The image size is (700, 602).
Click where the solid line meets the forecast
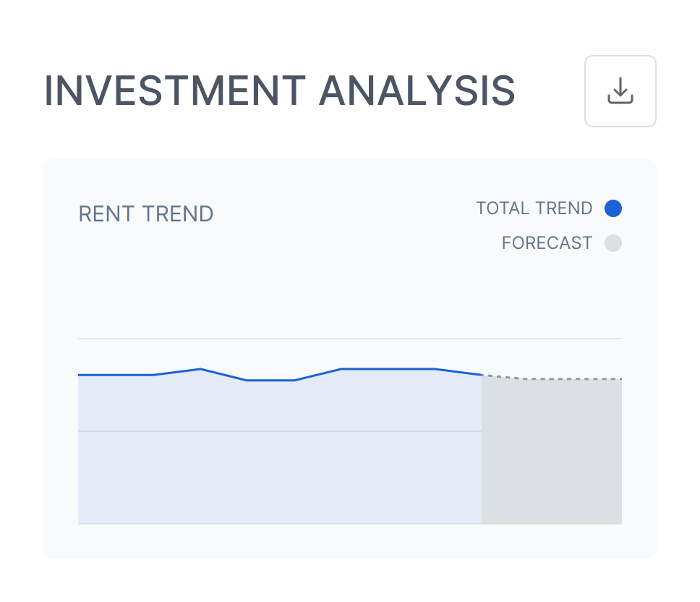(x=482, y=375)
